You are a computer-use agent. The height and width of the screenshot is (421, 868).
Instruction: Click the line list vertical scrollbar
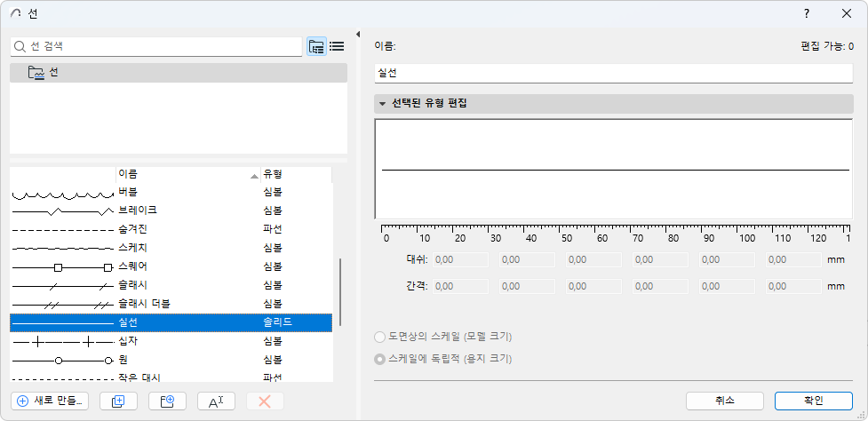coord(340,291)
